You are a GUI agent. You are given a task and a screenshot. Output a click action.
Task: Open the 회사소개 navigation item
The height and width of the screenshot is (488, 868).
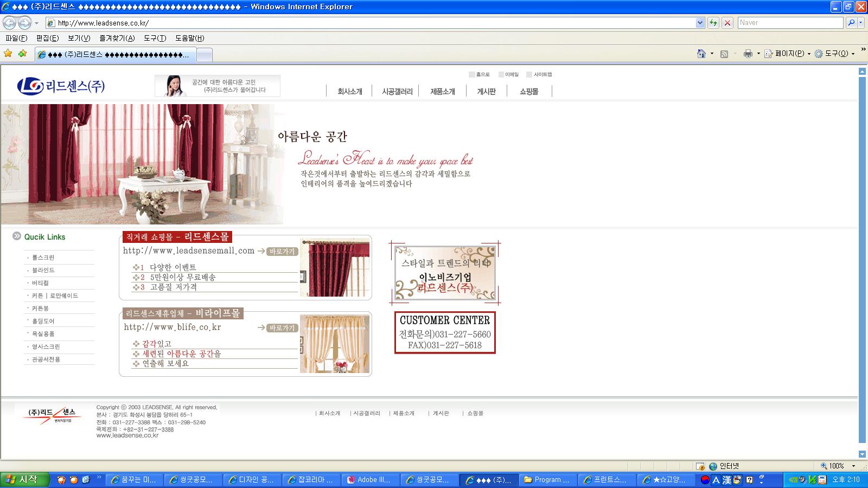[349, 92]
